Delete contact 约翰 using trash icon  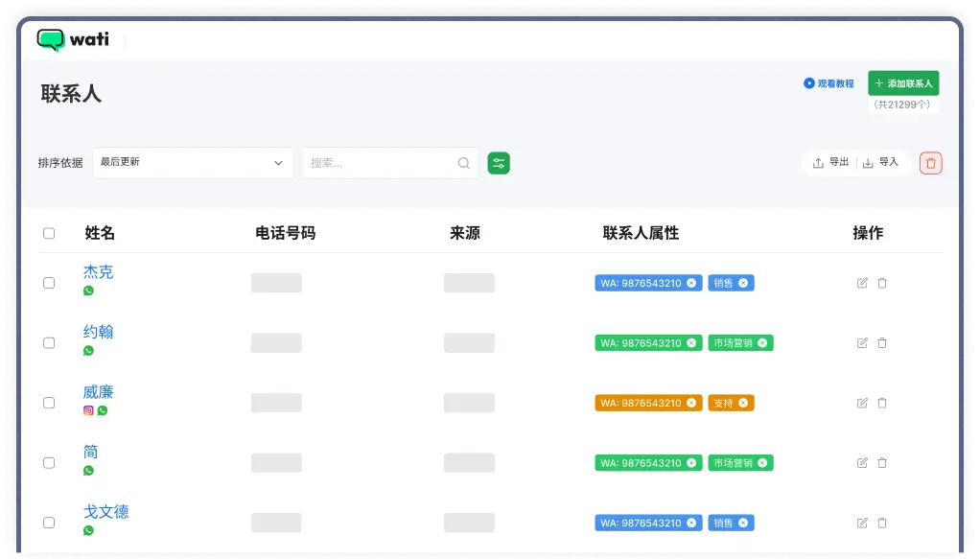click(881, 342)
